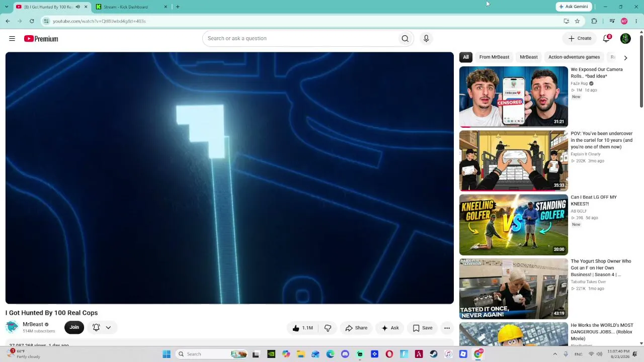
Task: Like the video with thumbs up
Action: click(303, 328)
